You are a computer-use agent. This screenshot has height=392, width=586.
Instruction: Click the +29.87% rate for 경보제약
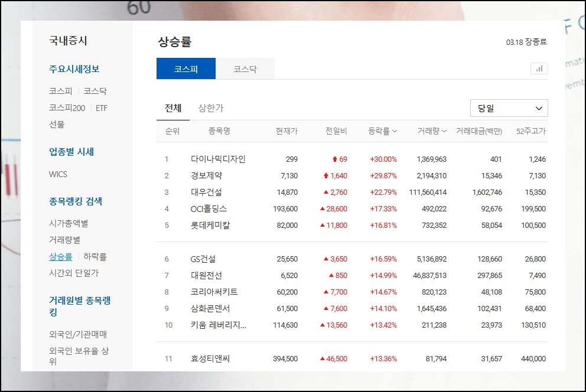tap(383, 176)
